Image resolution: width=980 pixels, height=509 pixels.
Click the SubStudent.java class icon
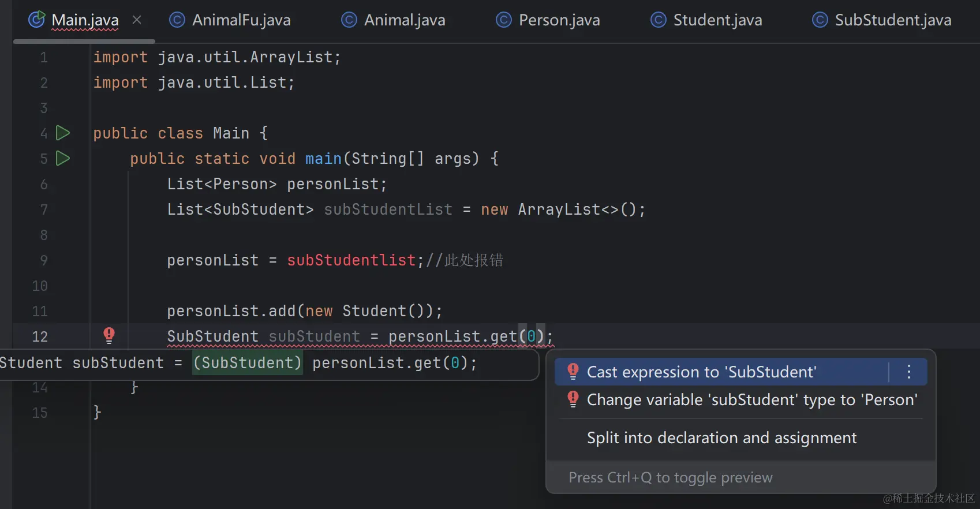tap(820, 20)
